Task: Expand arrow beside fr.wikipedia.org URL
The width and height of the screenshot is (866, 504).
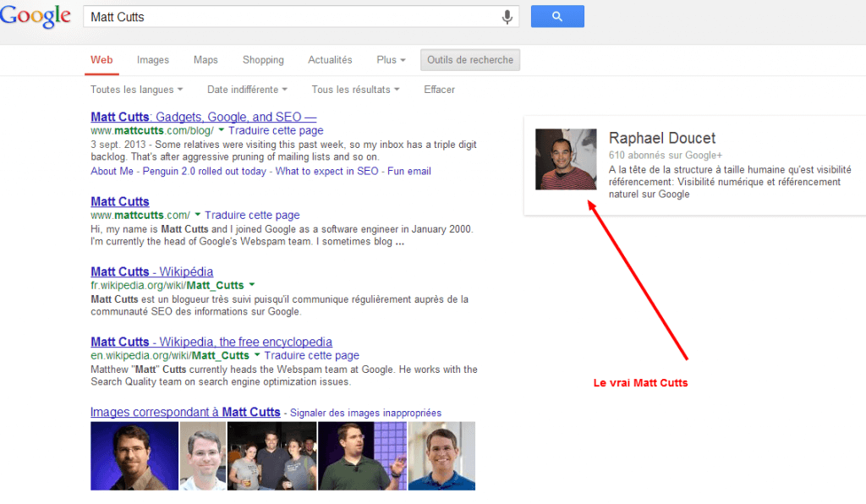Action: [x=251, y=284]
